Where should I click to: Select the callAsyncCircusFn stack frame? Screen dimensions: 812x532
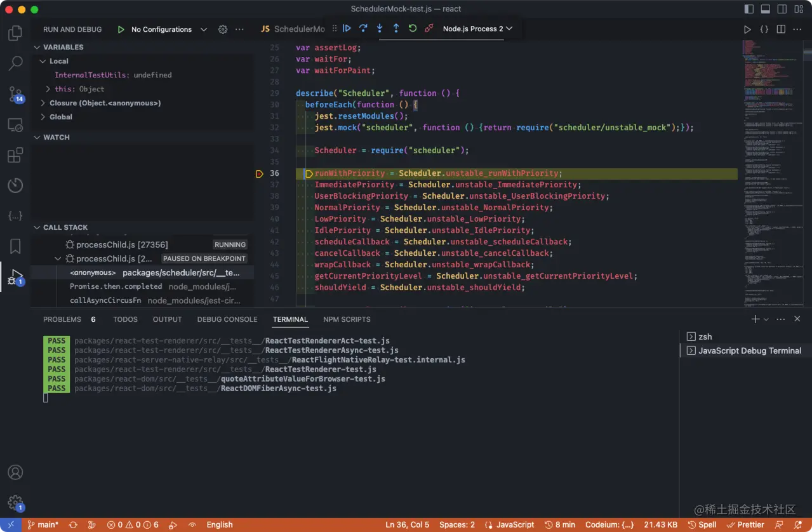click(x=142, y=300)
